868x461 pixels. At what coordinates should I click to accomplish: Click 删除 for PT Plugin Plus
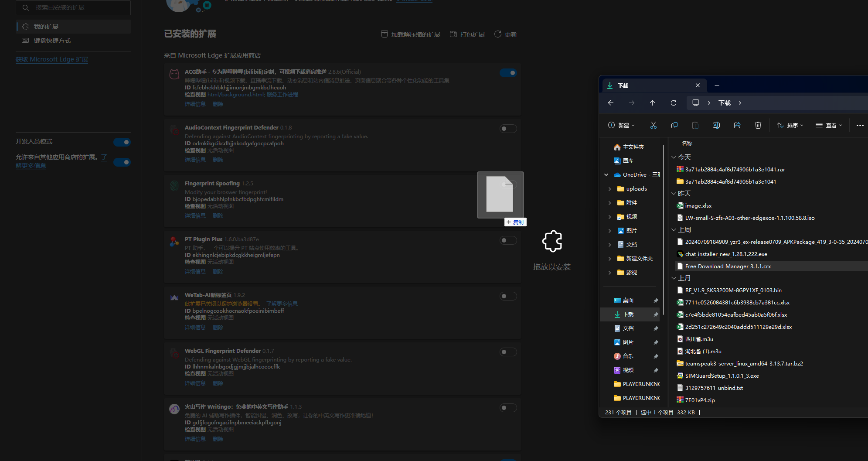tap(218, 272)
